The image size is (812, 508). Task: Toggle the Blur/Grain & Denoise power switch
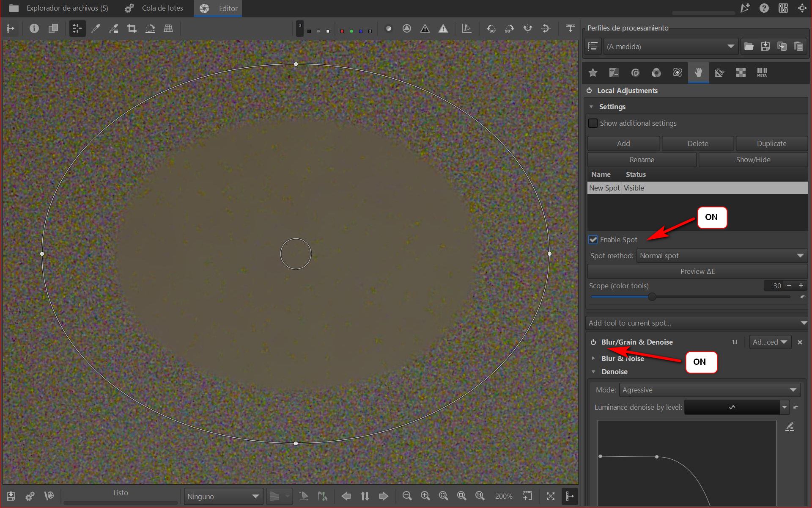tap(593, 342)
